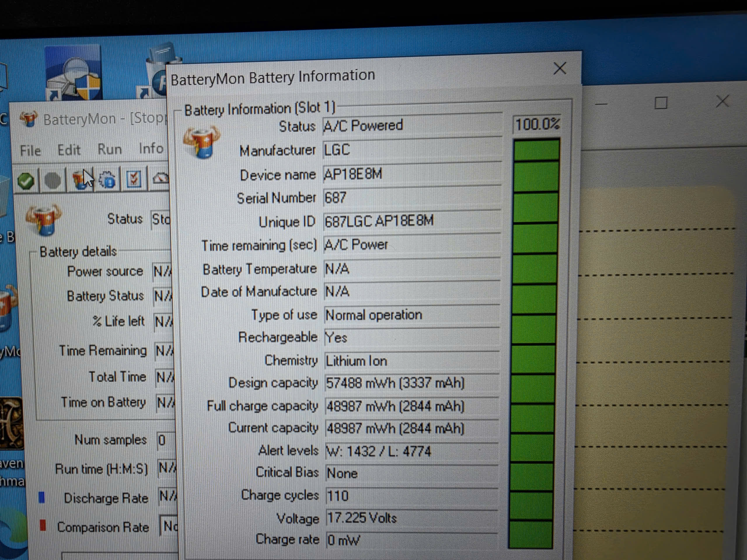Click the blue Discharge Rate color marker

click(x=42, y=497)
